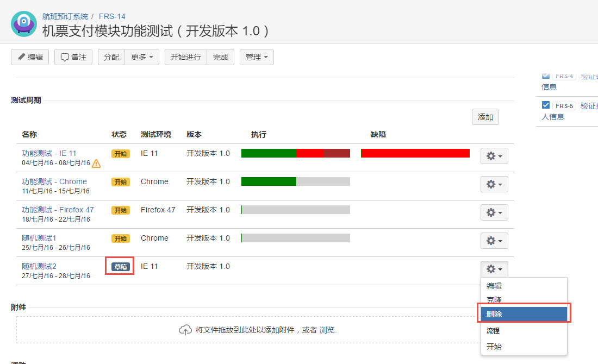Collapse gear dropdown for 随机测试2
This screenshot has width=598, height=364.
[494, 269]
